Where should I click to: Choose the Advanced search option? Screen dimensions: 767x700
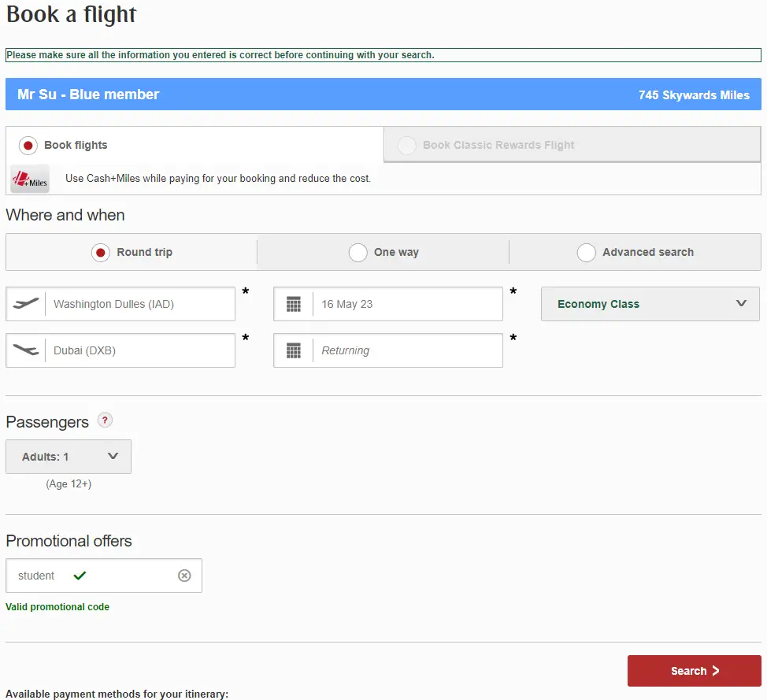586,253
